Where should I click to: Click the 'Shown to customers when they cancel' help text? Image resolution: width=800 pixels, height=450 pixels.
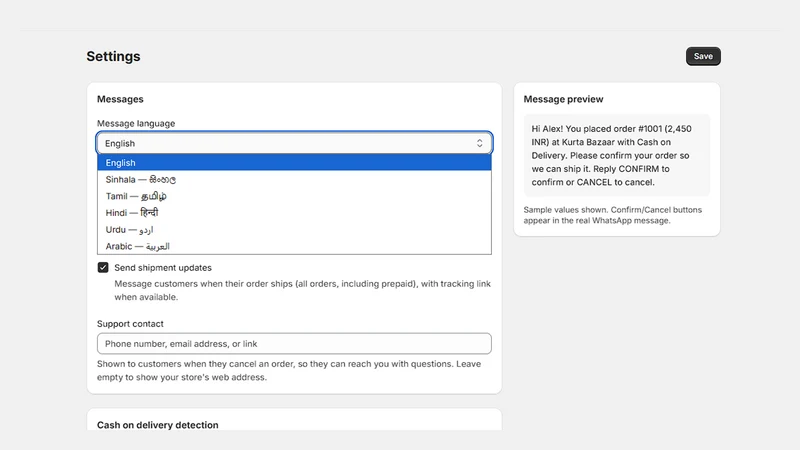[289, 370]
